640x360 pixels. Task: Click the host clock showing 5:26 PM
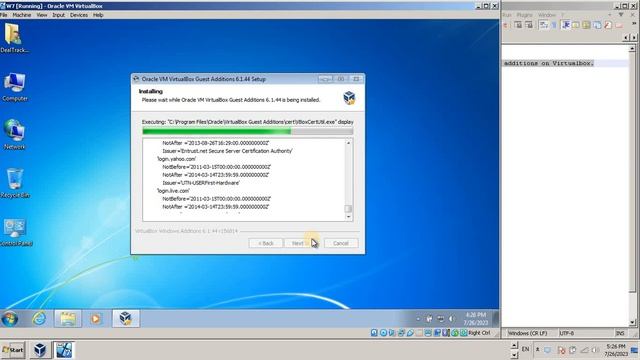(x=615, y=350)
